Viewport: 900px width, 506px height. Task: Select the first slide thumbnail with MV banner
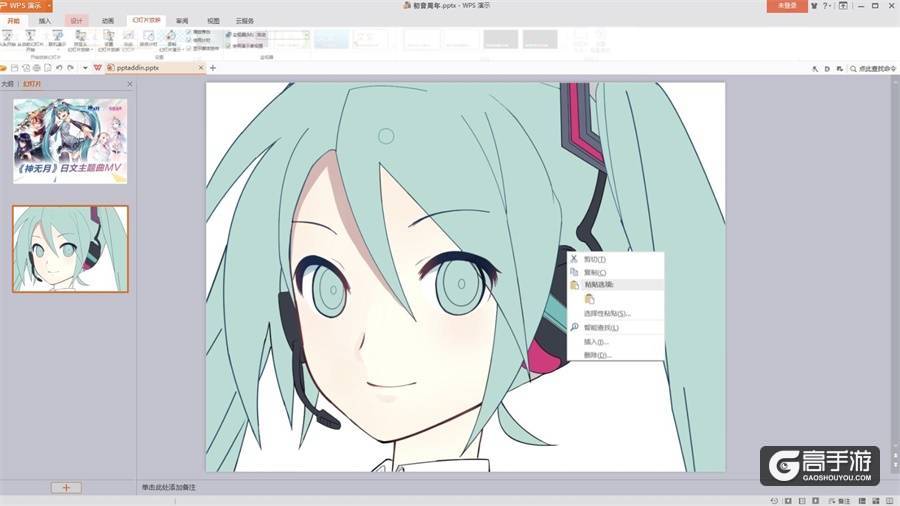(x=70, y=141)
